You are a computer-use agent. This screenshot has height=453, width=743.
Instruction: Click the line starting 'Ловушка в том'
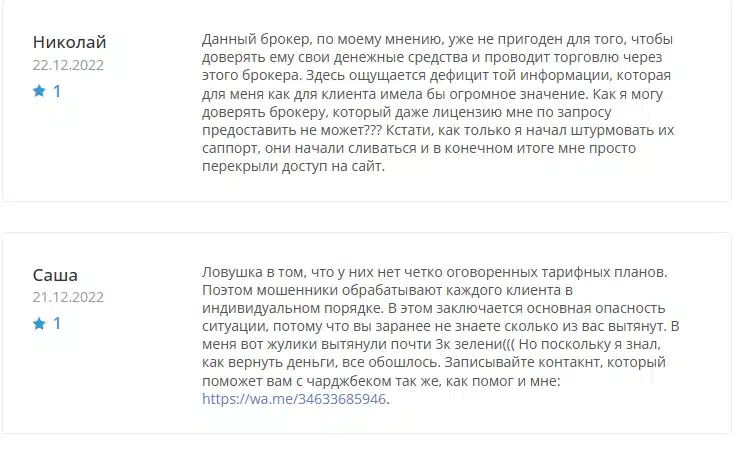point(435,272)
